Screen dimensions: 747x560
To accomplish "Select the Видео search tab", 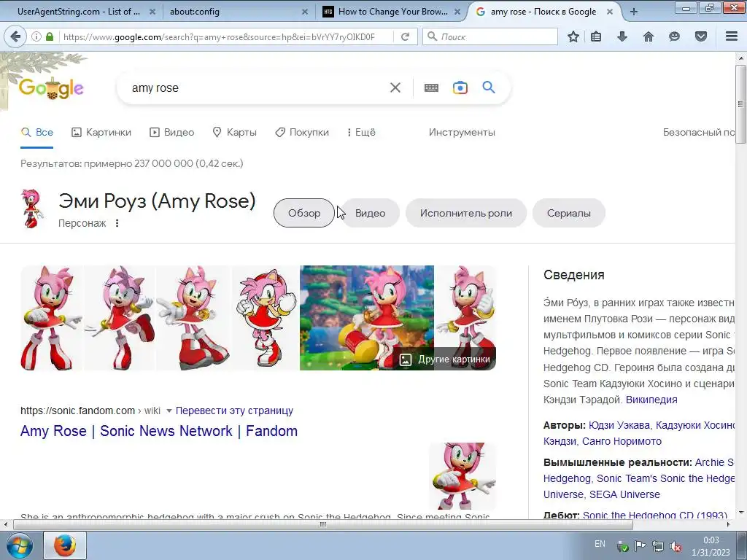I will click(x=172, y=133).
